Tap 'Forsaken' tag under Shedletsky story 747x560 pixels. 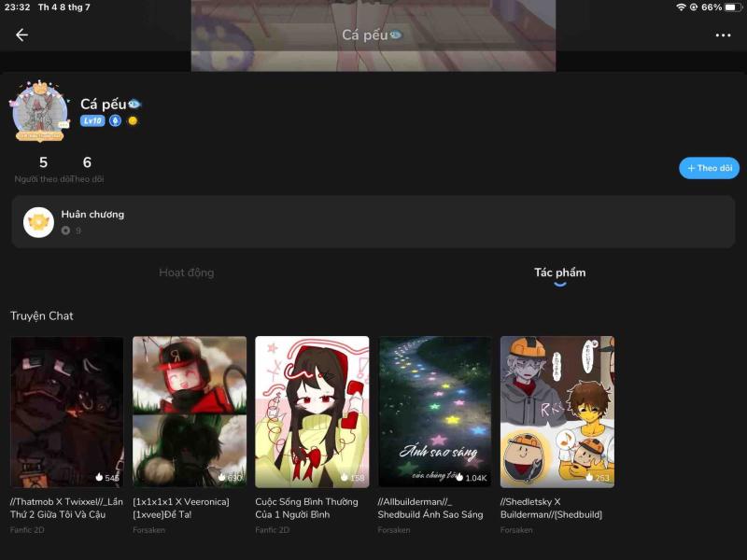516,529
